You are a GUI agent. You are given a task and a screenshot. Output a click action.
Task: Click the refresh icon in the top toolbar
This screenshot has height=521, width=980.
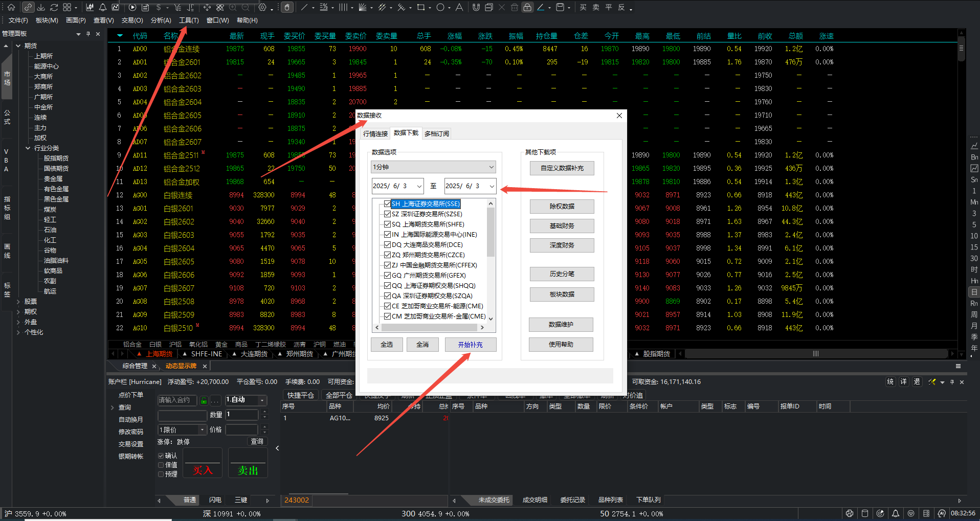(x=54, y=7)
